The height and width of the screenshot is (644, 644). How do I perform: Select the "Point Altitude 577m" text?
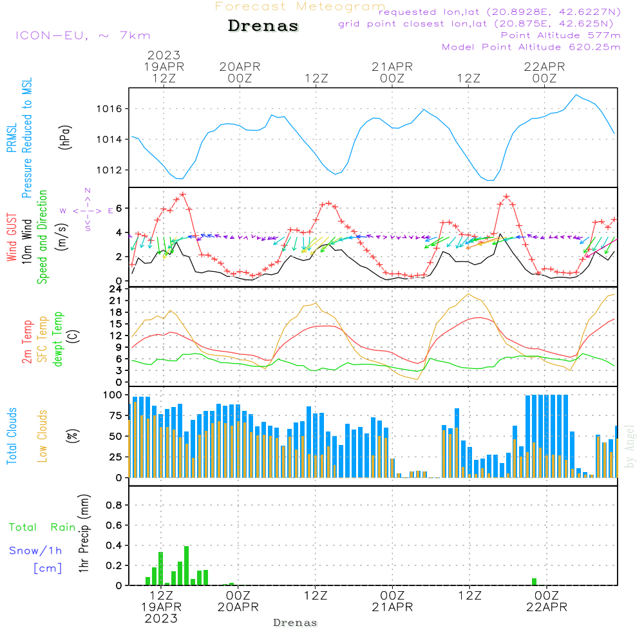click(560, 35)
